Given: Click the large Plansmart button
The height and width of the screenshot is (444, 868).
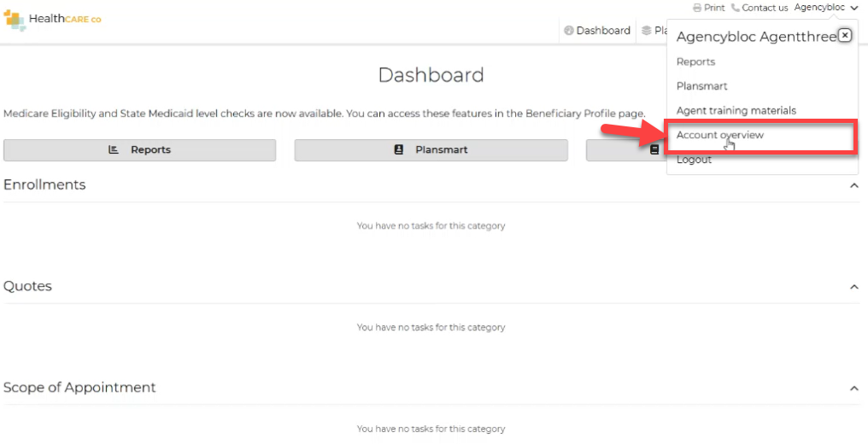Looking at the screenshot, I should (431, 149).
